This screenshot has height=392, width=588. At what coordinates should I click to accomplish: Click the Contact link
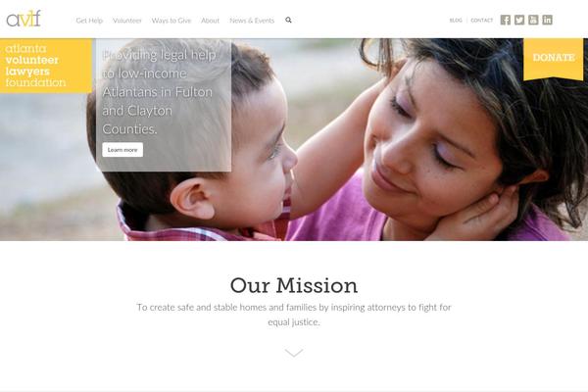point(482,21)
